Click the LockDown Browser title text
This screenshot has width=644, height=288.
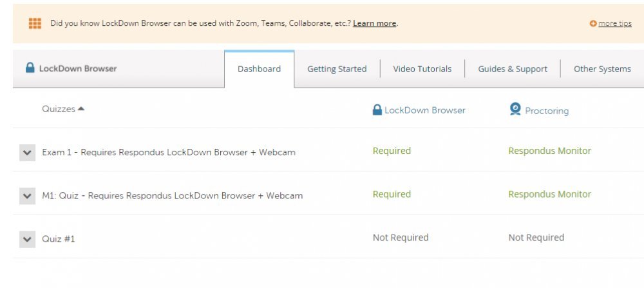coord(78,68)
